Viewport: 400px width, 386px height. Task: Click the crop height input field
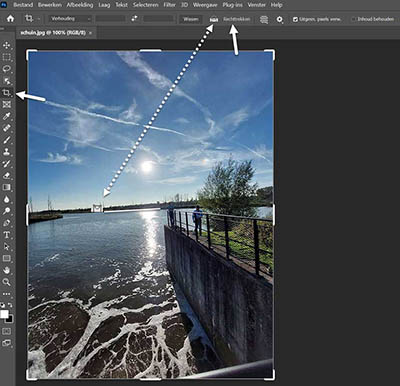(158, 19)
